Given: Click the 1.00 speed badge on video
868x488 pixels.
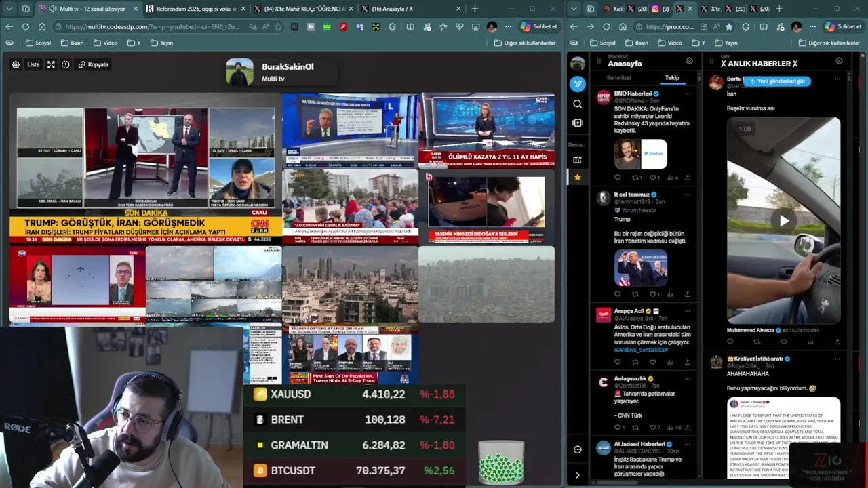Looking at the screenshot, I should click(x=745, y=129).
